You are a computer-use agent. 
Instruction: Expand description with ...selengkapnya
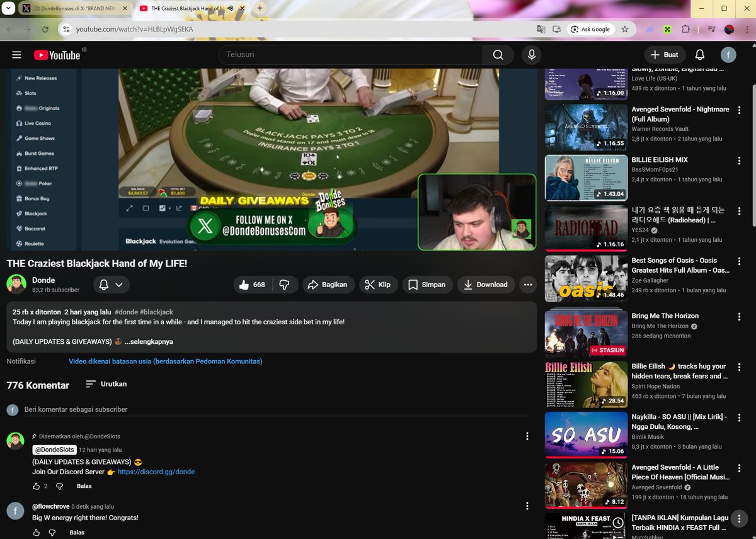149,341
